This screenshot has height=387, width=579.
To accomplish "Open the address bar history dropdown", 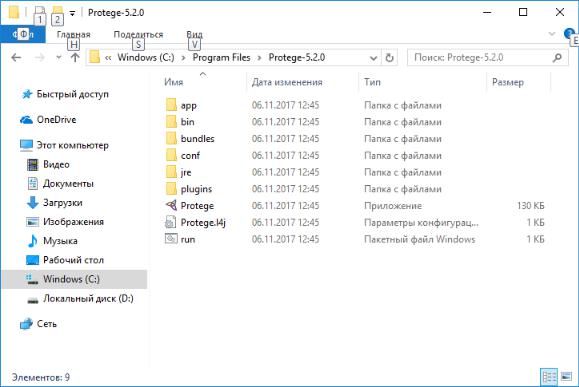I will point(373,58).
